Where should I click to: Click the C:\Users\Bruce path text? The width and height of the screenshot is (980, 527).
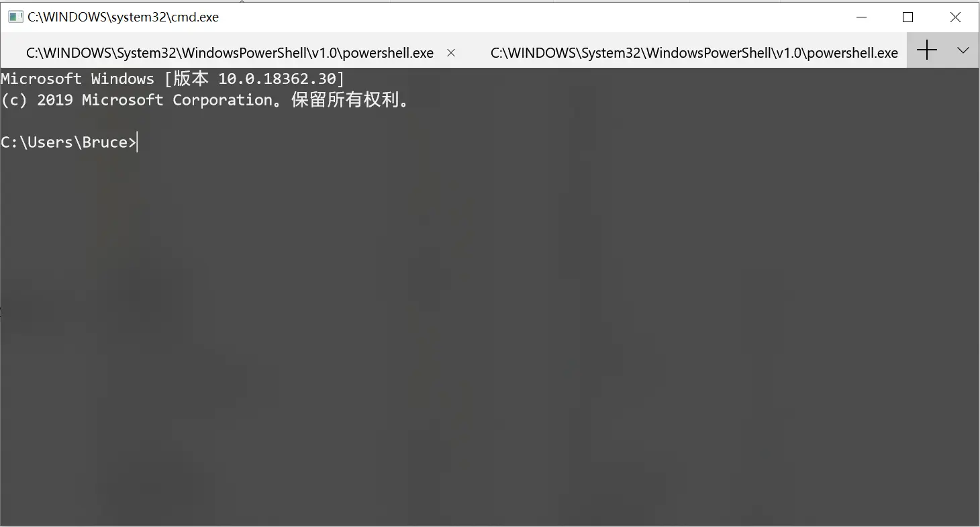click(64, 142)
